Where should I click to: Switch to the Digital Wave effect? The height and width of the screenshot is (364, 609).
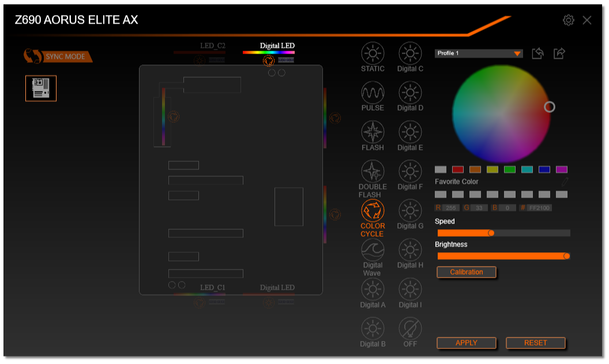click(373, 250)
